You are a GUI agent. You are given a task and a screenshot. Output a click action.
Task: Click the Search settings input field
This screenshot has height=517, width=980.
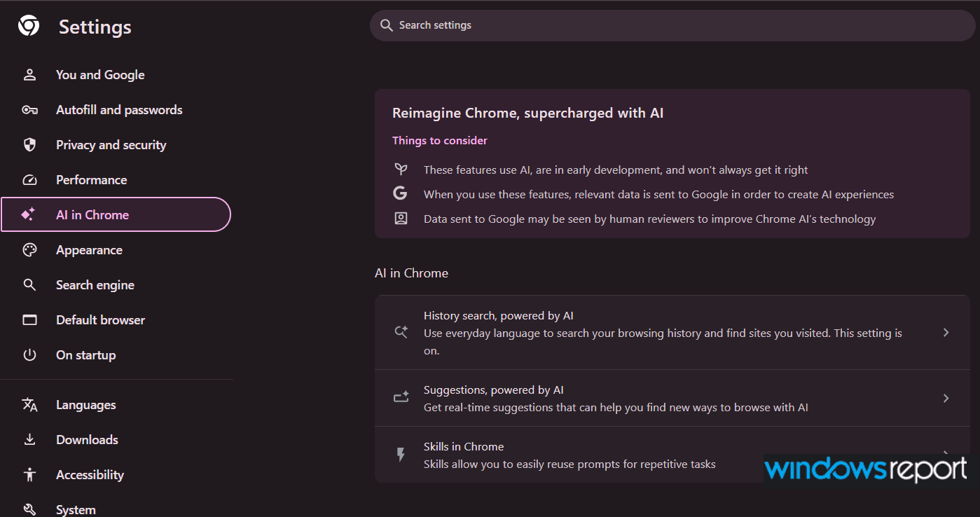(672, 25)
